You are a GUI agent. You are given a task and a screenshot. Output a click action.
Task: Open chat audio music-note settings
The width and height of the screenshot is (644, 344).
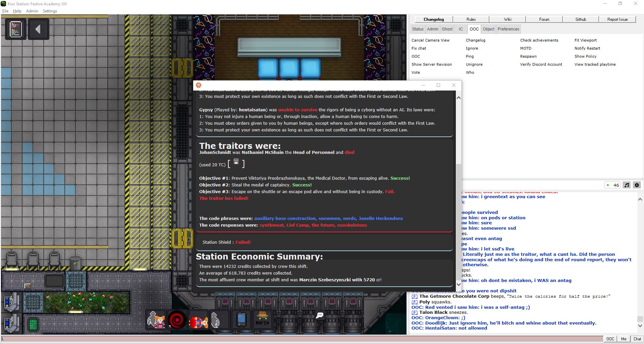click(x=627, y=185)
